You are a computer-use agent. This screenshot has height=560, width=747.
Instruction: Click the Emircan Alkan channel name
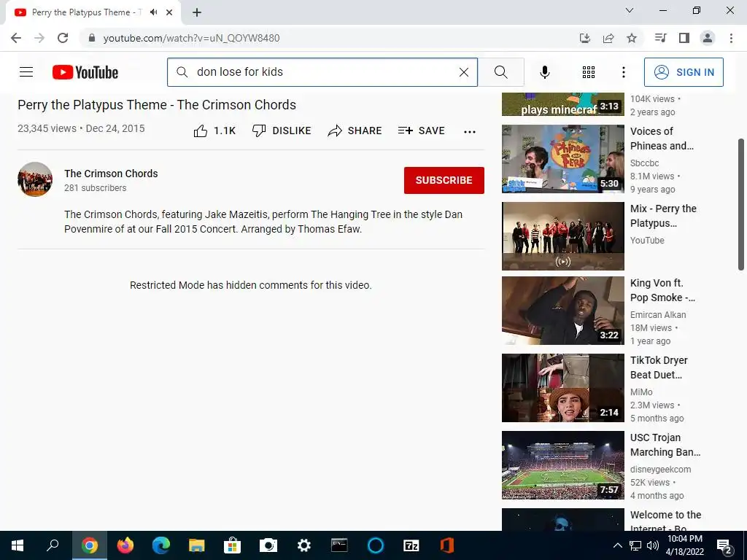click(x=658, y=315)
